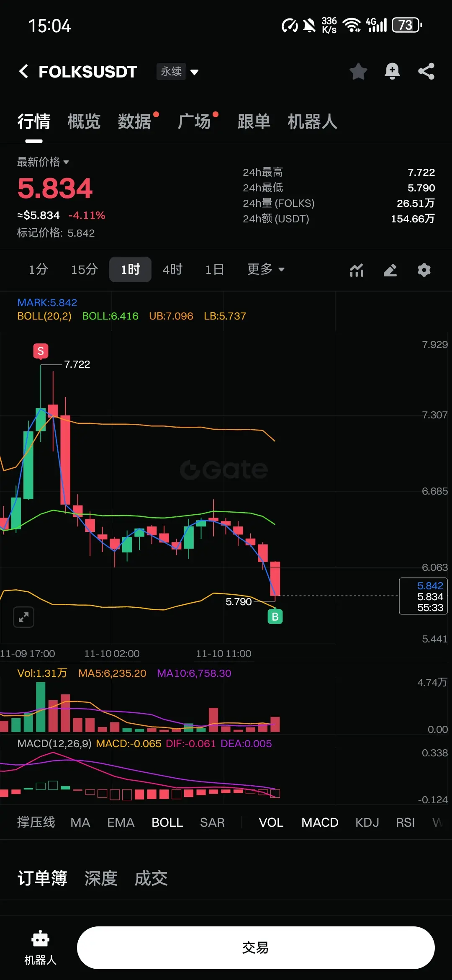
Task: Select the 4时 timeframe
Action: click(172, 269)
